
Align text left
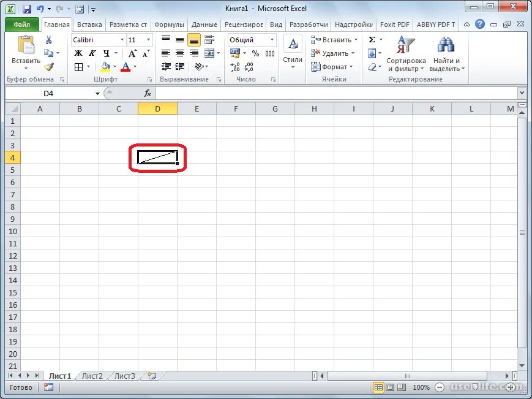(165, 53)
